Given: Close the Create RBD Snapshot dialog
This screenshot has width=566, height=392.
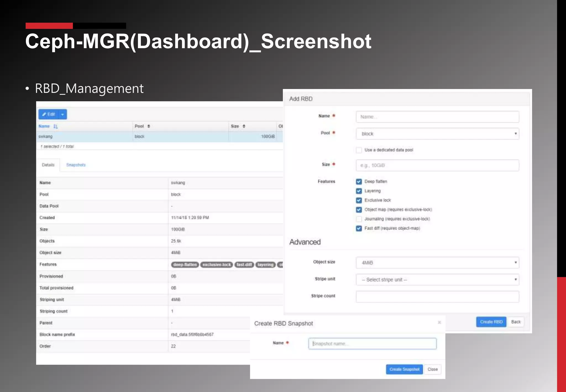Looking at the screenshot, I should pyautogui.click(x=439, y=322).
